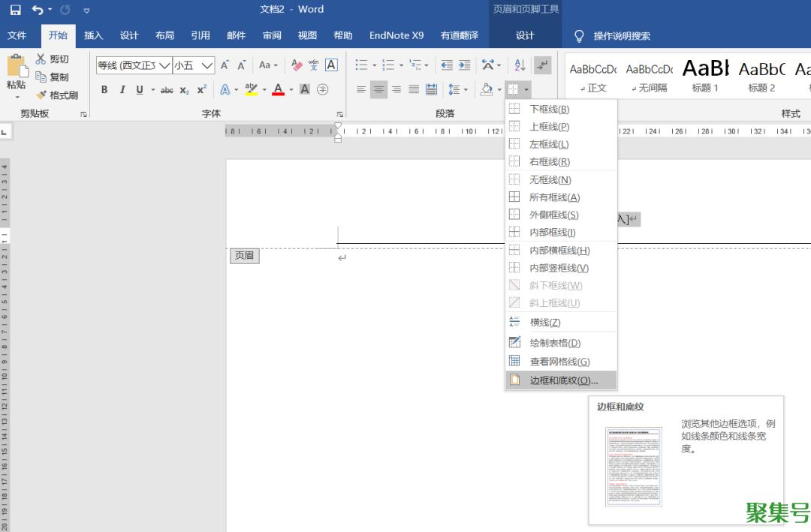This screenshot has height=532, width=811.
Task: Click the 操作说明搜索 search box
Action: [621, 36]
